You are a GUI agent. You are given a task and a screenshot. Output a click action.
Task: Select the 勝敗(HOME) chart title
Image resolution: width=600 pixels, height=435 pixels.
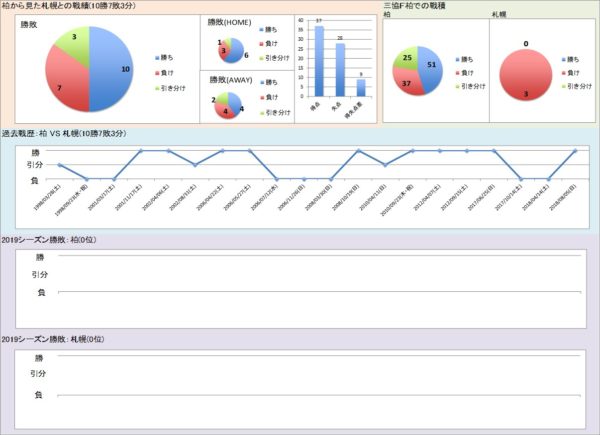pyautogui.click(x=230, y=22)
